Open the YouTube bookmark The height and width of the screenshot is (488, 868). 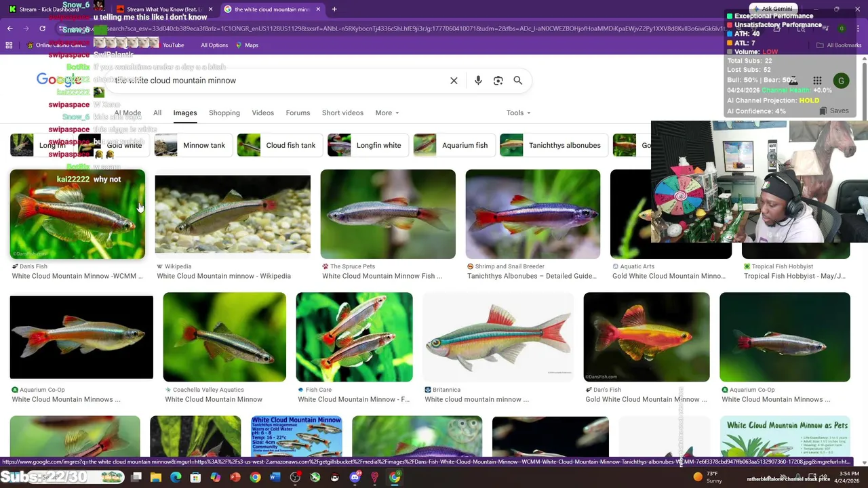(x=173, y=45)
